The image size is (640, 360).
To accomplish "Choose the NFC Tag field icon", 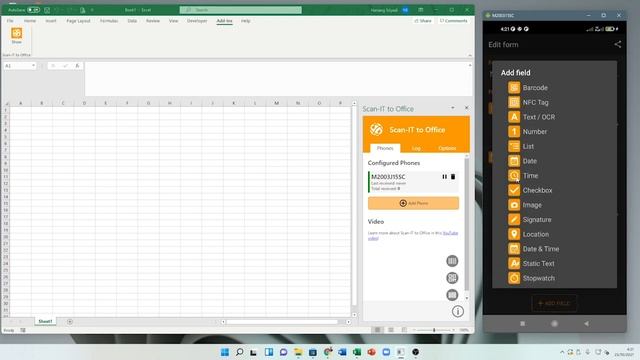I will (514, 102).
